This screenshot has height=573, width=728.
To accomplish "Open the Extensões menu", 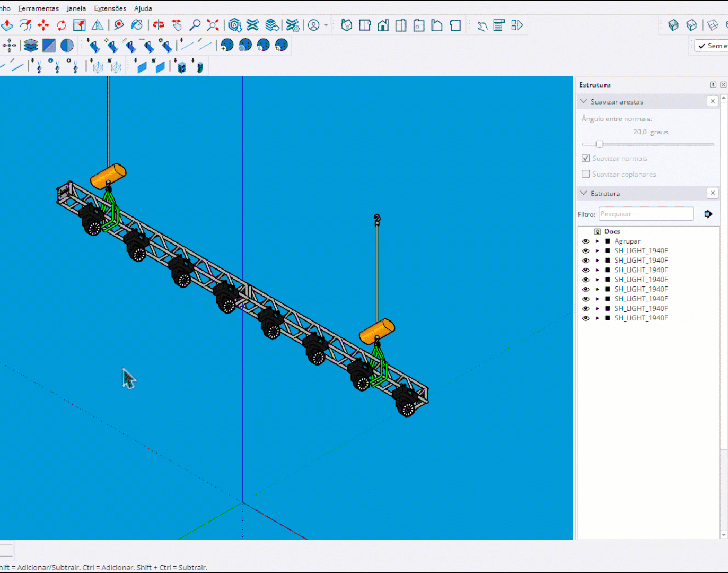I will [110, 8].
